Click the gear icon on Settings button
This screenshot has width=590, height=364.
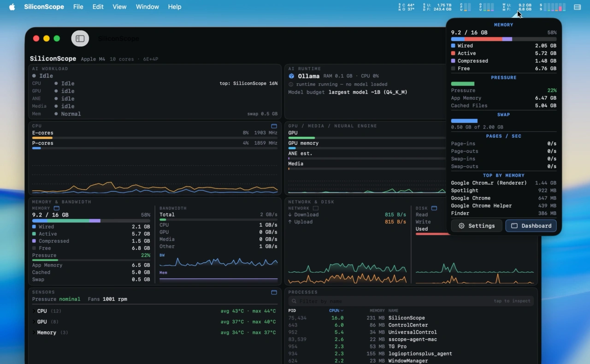point(461,226)
